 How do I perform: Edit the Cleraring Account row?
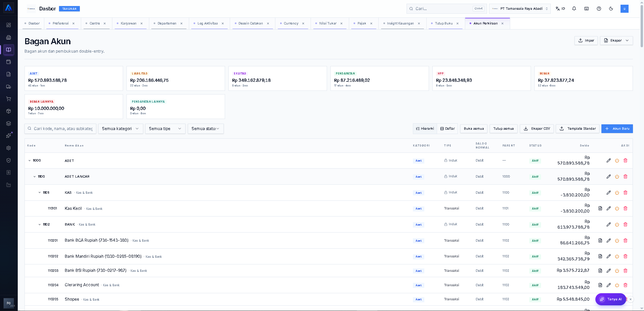608,285
